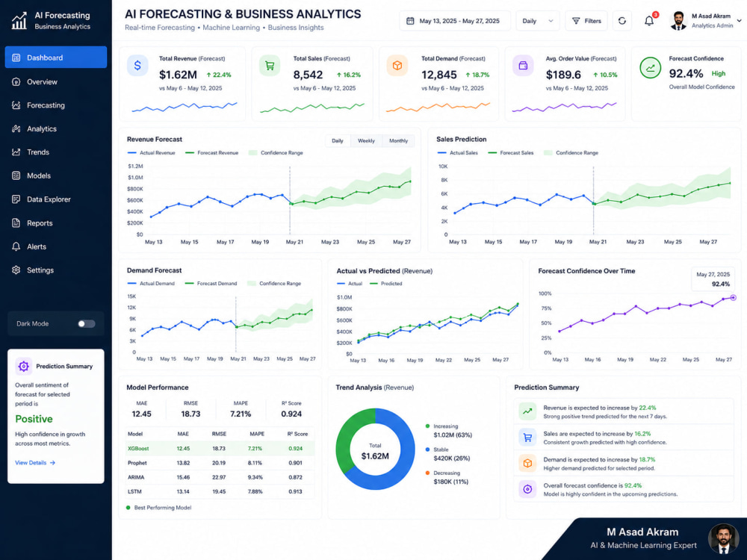Open the date range picker May 13 - May 27
747x560 pixels.
[x=454, y=21]
